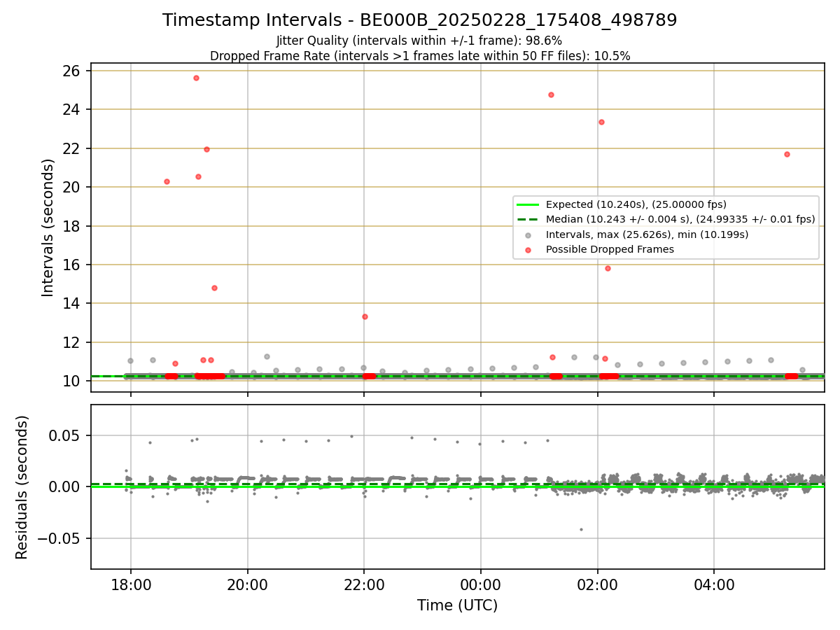The image size is (840, 630).
Task: Click the lone residual outlier near −0.04 seconds
Action: click(581, 529)
